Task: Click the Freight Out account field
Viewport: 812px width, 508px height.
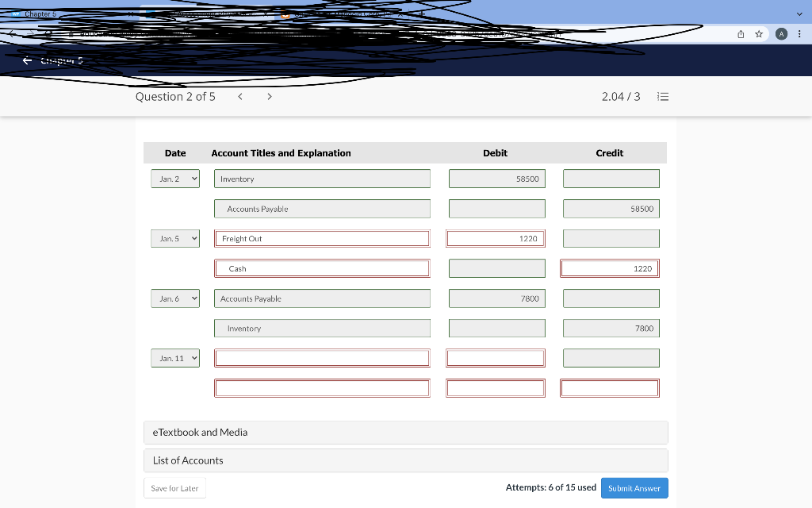Action: tap(322, 238)
